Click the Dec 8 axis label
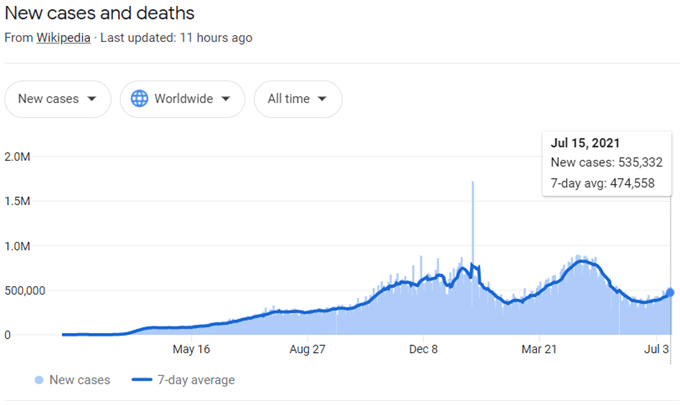680x405 pixels. point(423,349)
